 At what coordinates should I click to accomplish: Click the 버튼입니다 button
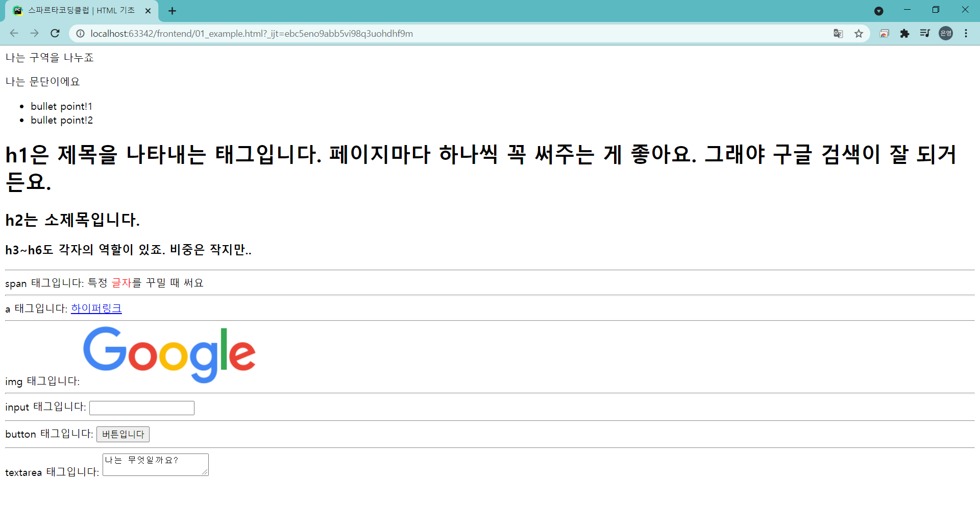pos(123,434)
